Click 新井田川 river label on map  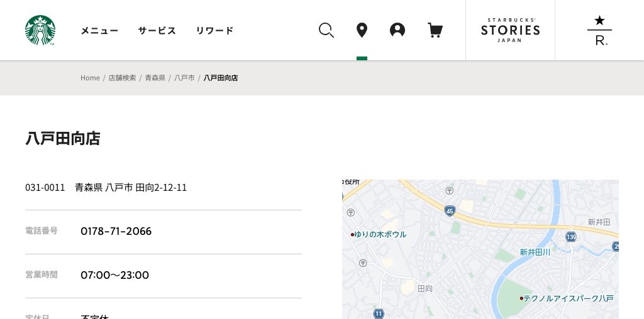[x=535, y=252]
